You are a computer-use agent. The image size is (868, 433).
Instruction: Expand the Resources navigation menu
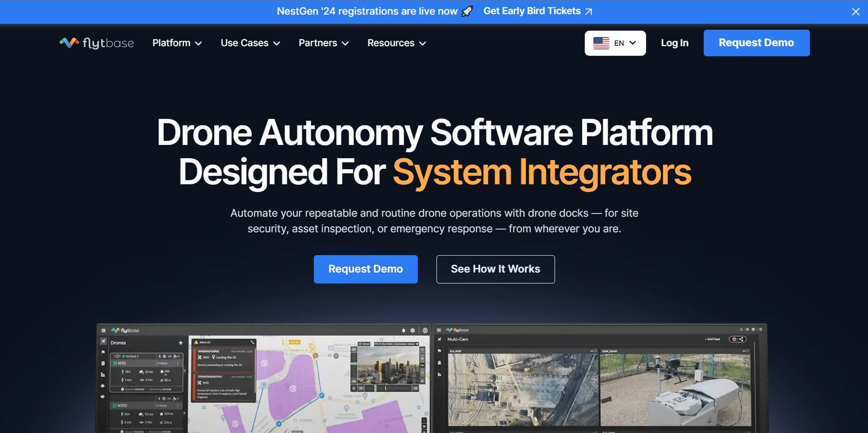point(397,43)
